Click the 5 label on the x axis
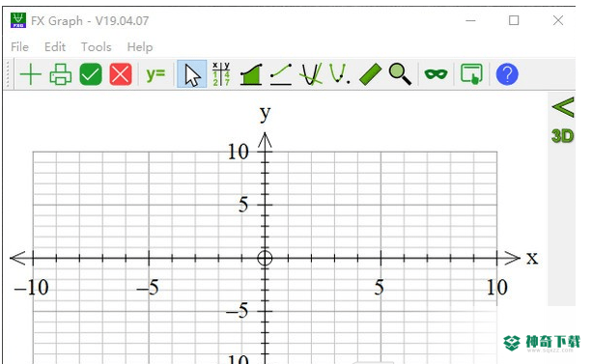 pos(380,288)
